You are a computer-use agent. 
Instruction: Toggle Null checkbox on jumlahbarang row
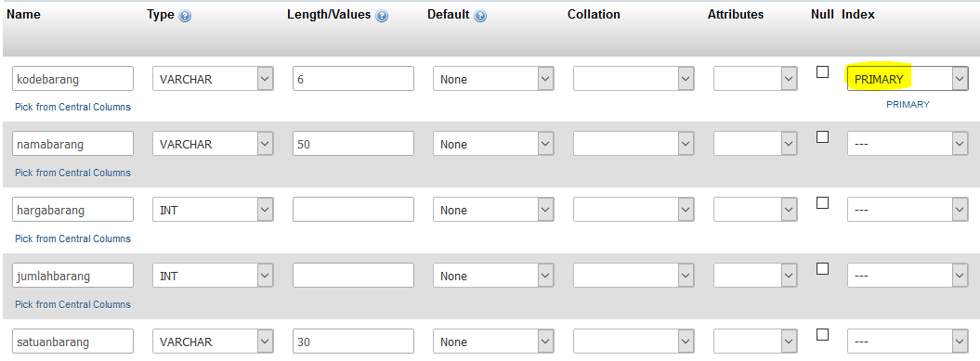click(822, 268)
